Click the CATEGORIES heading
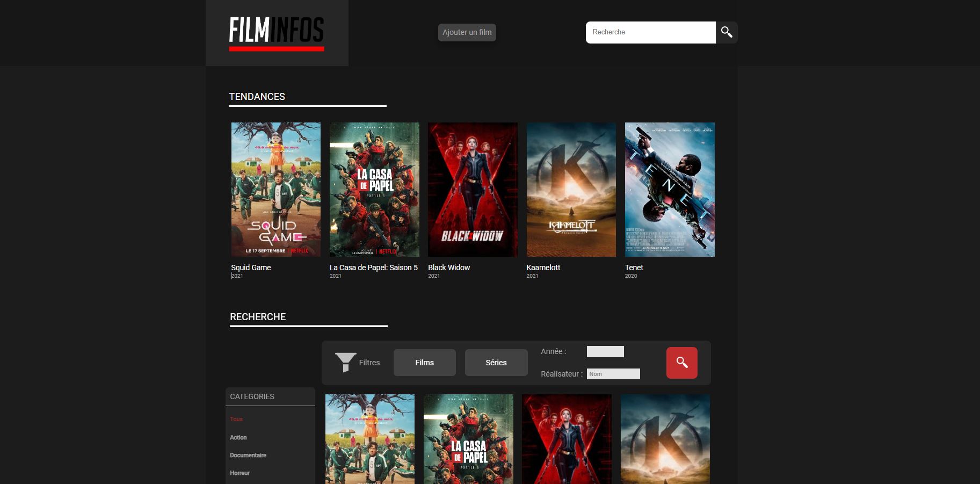Screen dimensions: 980x484 (x=252, y=396)
